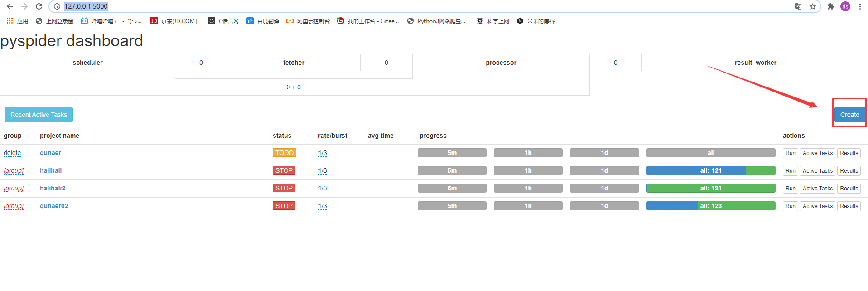
Task: Click the 1d progress bar of halihali
Action: tap(604, 170)
